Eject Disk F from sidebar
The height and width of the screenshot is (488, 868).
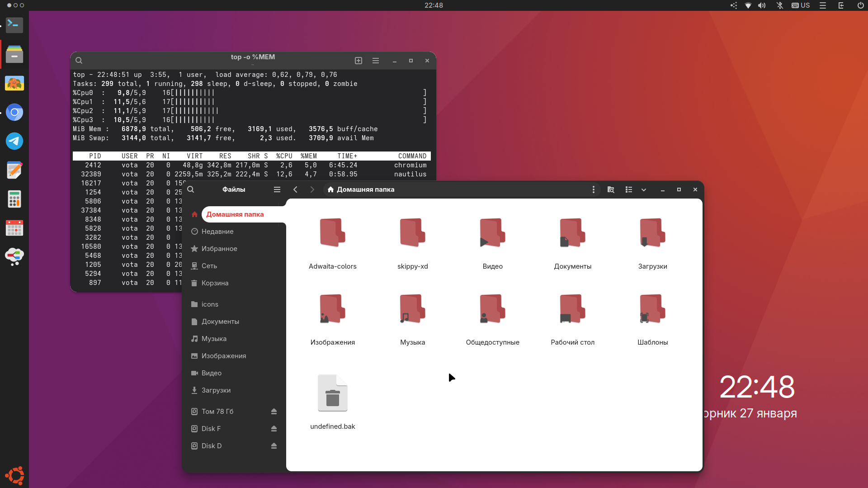(274, 428)
